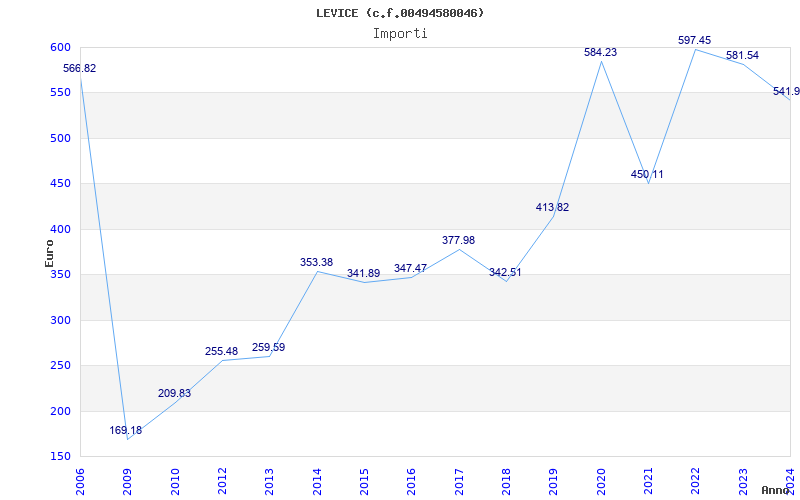This screenshot has width=800, height=500.
Task: Click the Euro y-axis label
Action: [49, 254]
